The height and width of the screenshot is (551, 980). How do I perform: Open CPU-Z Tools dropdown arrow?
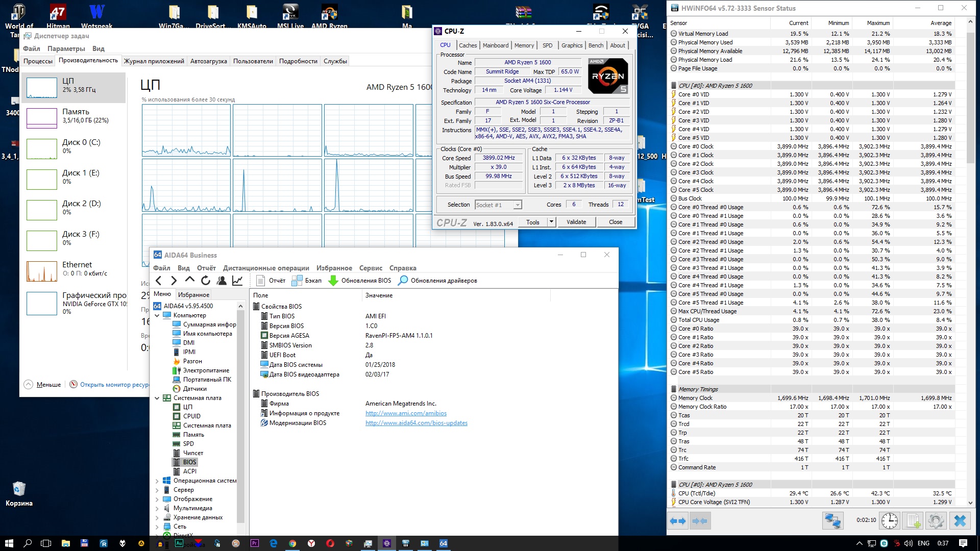tap(551, 222)
